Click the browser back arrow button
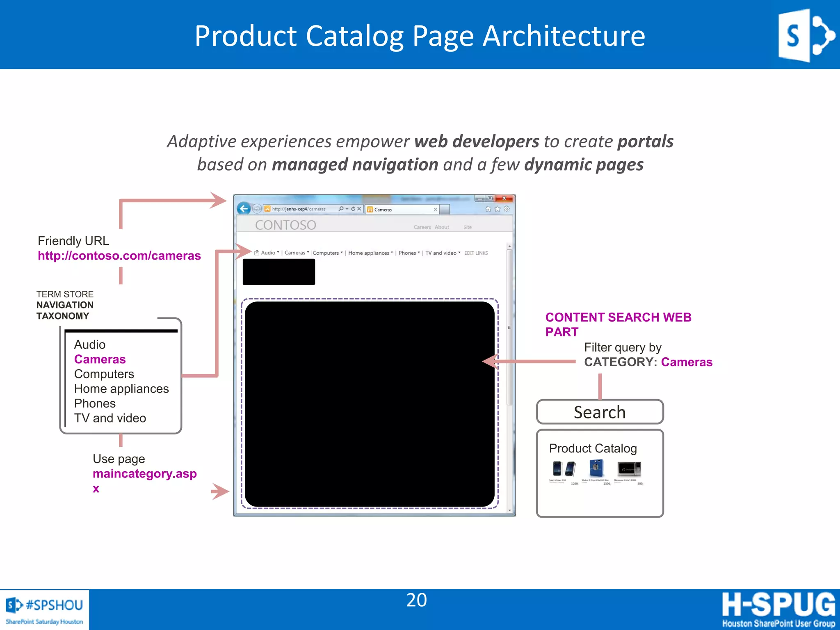Screen dimensions: 840x630 244,209
